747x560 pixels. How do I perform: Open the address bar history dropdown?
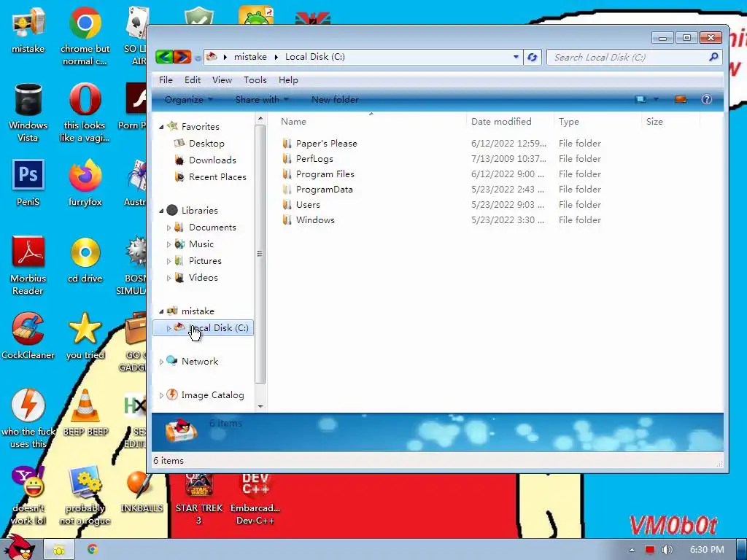point(516,57)
